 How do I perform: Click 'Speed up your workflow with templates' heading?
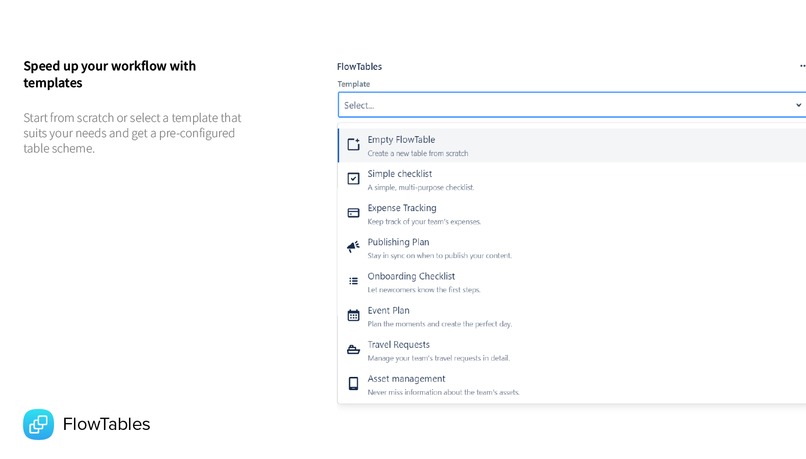click(x=109, y=74)
